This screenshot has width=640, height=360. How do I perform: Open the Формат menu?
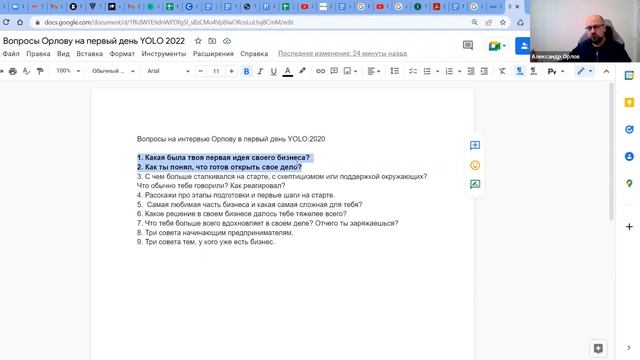tap(122, 53)
